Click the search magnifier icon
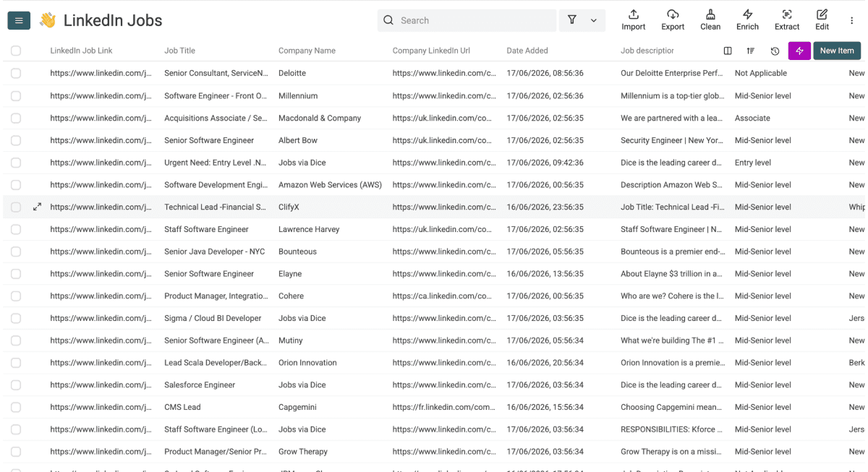 [388, 20]
